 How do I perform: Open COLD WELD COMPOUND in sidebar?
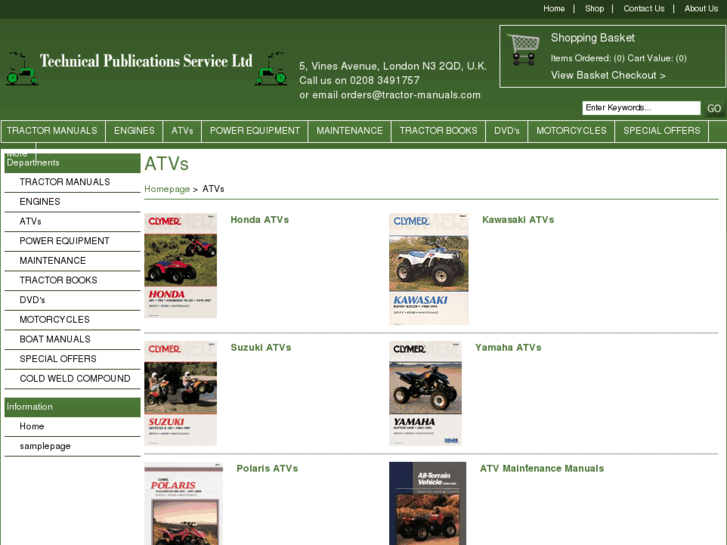[75, 378]
